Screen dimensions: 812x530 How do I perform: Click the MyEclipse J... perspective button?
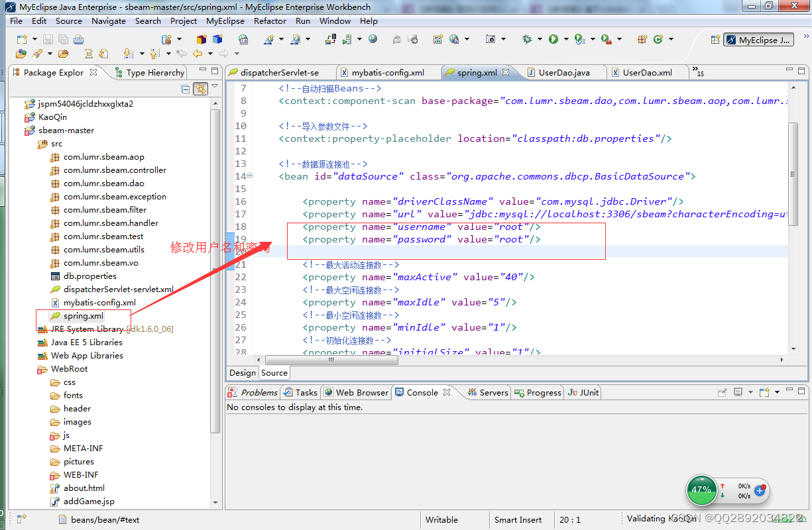tap(758, 40)
